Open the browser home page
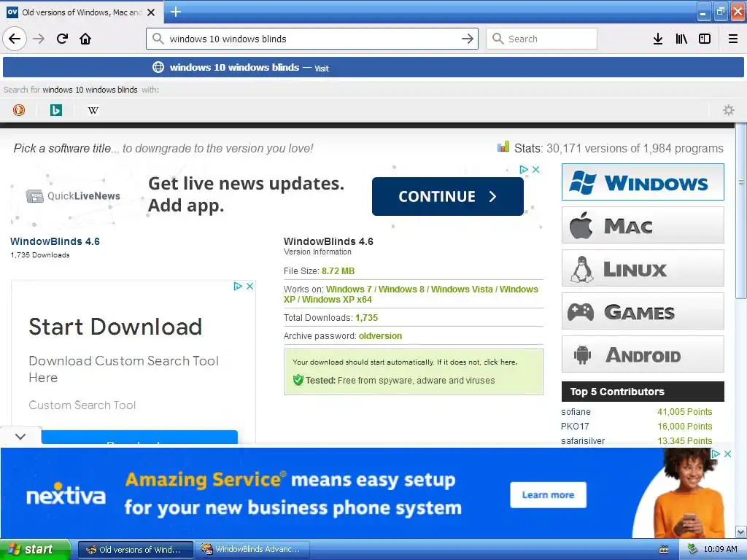 pos(85,39)
